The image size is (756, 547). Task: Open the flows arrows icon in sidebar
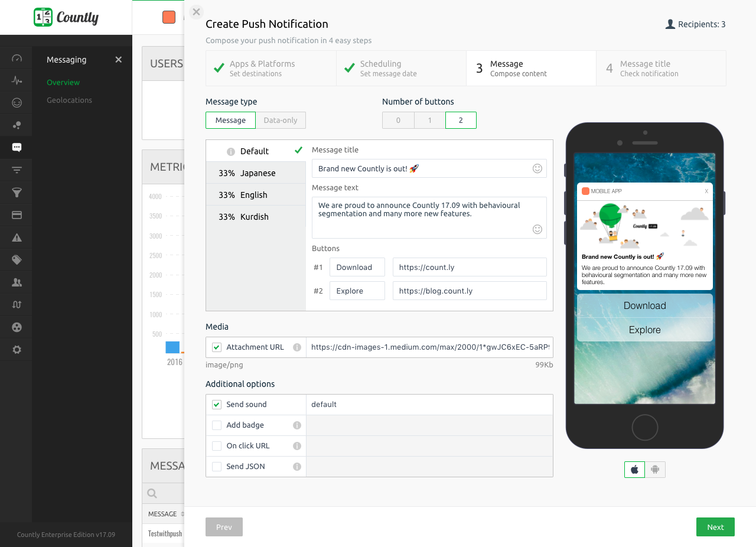click(x=17, y=305)
